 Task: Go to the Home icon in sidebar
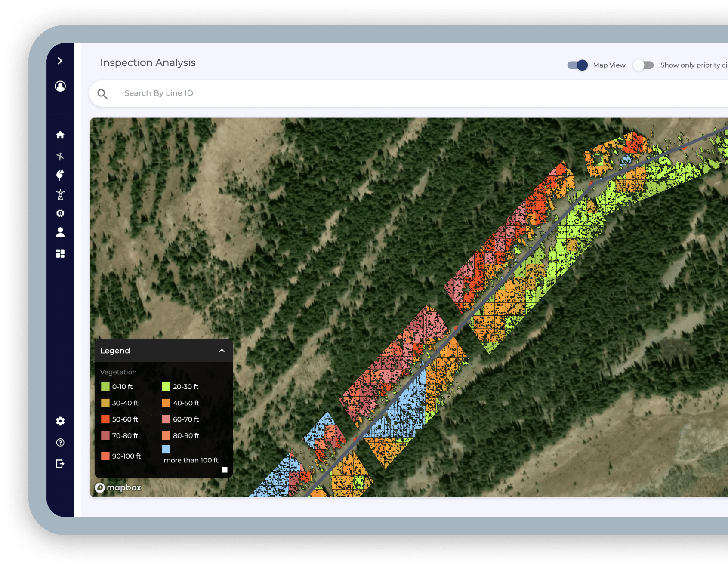point(60,135)
